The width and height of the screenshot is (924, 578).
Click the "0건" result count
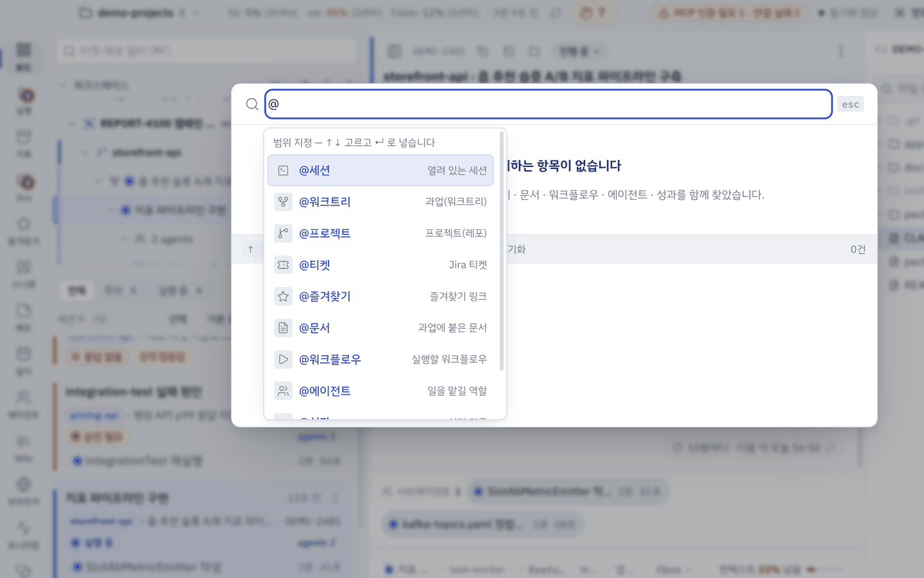(858, 249)
